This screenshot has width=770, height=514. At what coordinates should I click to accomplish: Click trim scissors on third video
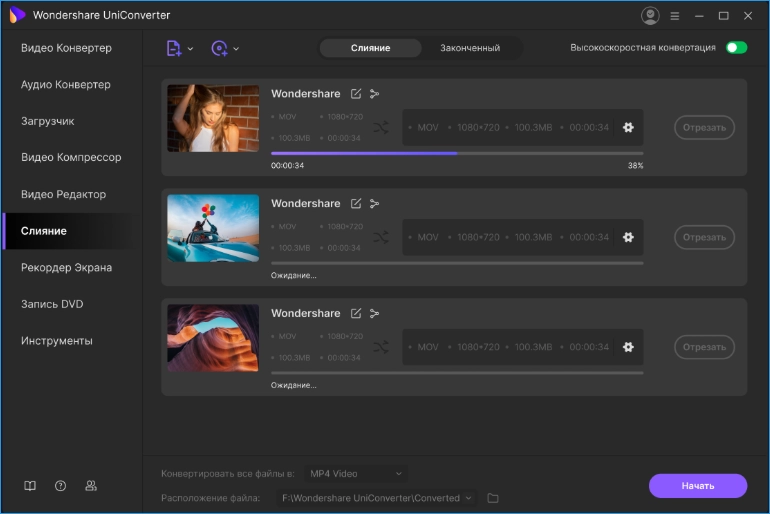[x=374, y=314]
